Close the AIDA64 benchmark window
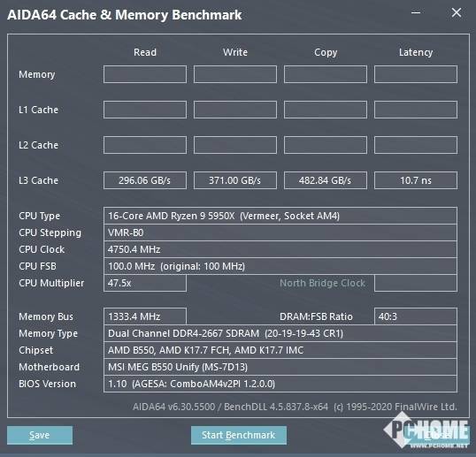 (457, 12)
